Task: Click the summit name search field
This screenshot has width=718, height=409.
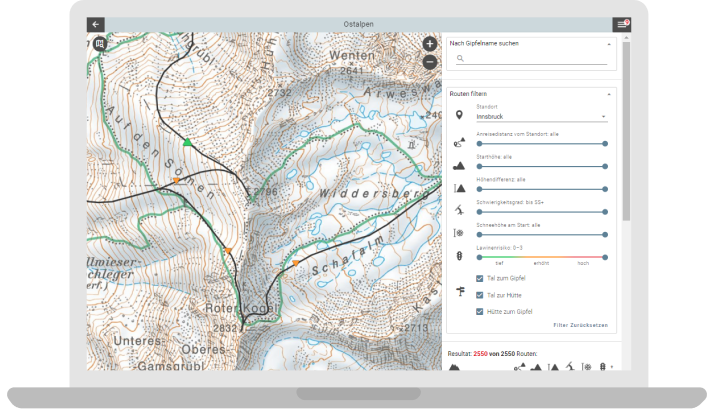Action: pos(537,59)
